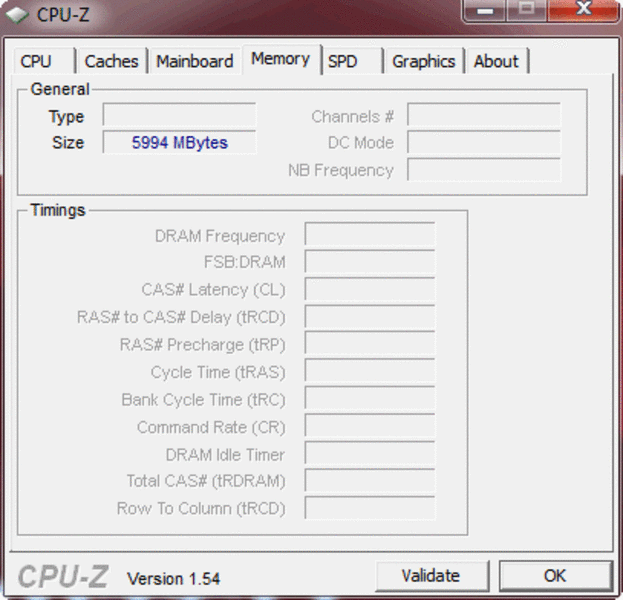Minimize the CPU-Z window
Viewport: 623px width, 600px height.
click(485, 10)
